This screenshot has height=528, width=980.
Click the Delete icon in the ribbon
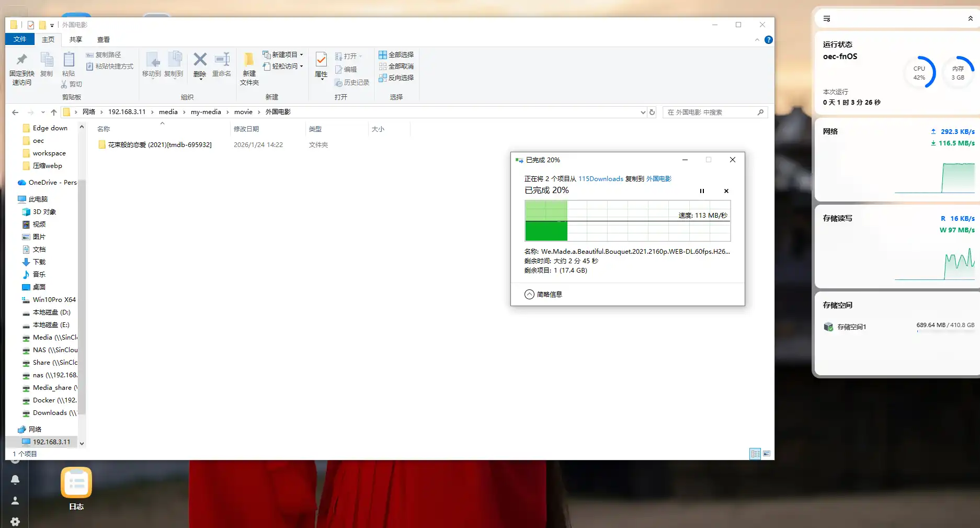click(x=200, y=65)
